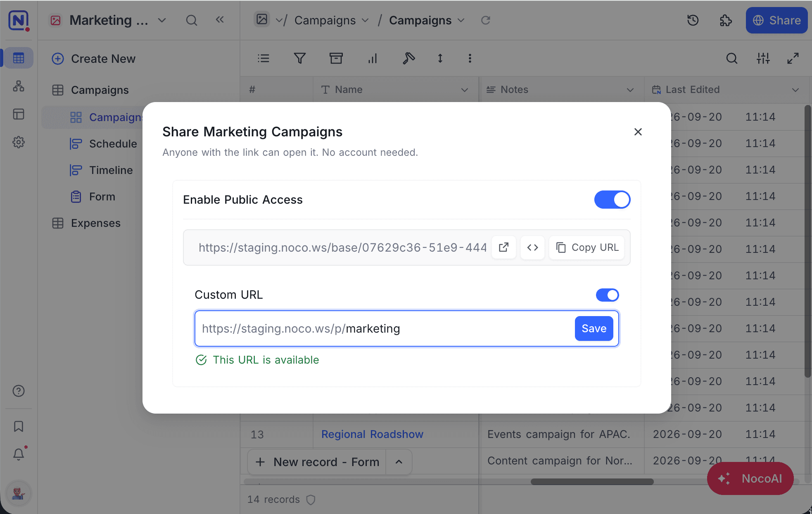Click the custom URL input field
The width and height of the screenshot is (812, 514).
coord(406,328)
